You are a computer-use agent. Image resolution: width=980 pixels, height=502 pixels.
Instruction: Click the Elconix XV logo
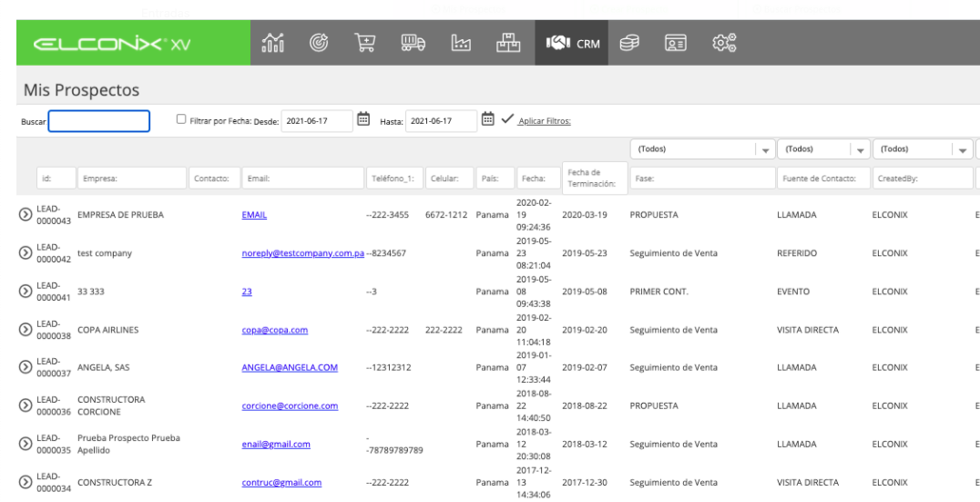[112, 44]
